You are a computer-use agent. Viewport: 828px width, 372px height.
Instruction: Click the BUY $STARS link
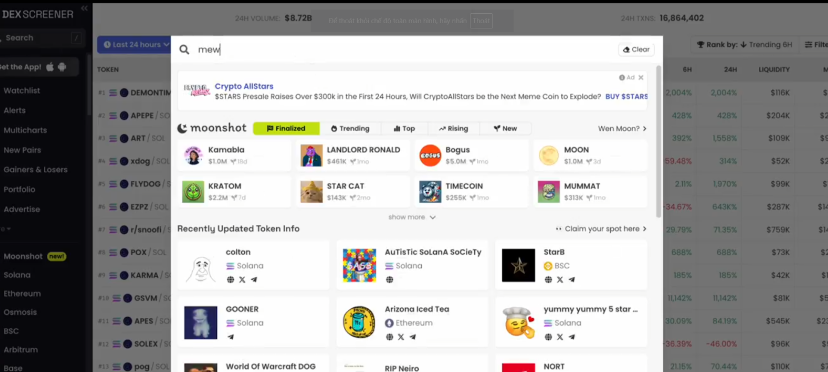pyautogui.click(x=626, y=97)
